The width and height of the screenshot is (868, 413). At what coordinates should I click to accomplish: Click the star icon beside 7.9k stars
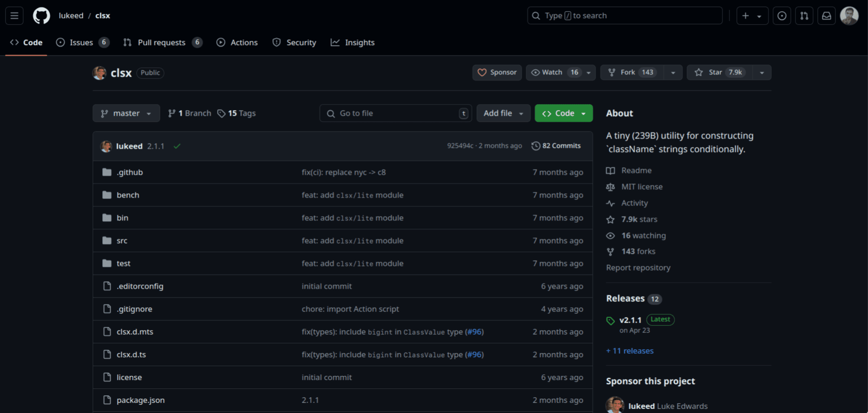point(611,219)
